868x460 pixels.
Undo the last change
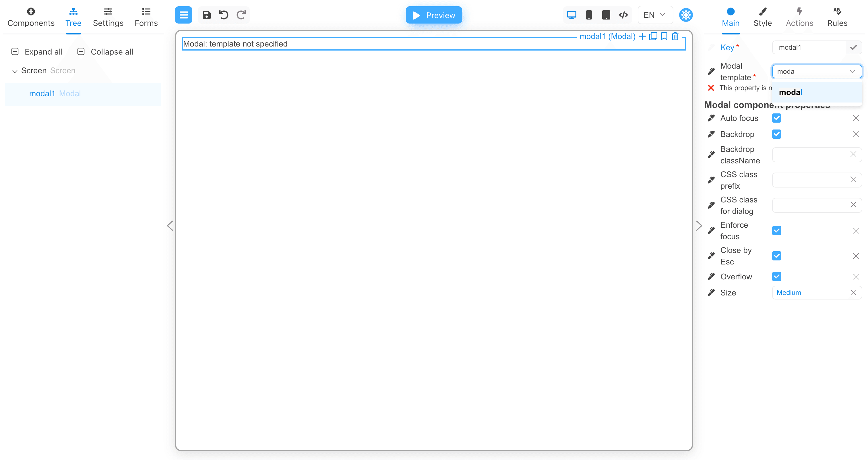click(223, 15)
